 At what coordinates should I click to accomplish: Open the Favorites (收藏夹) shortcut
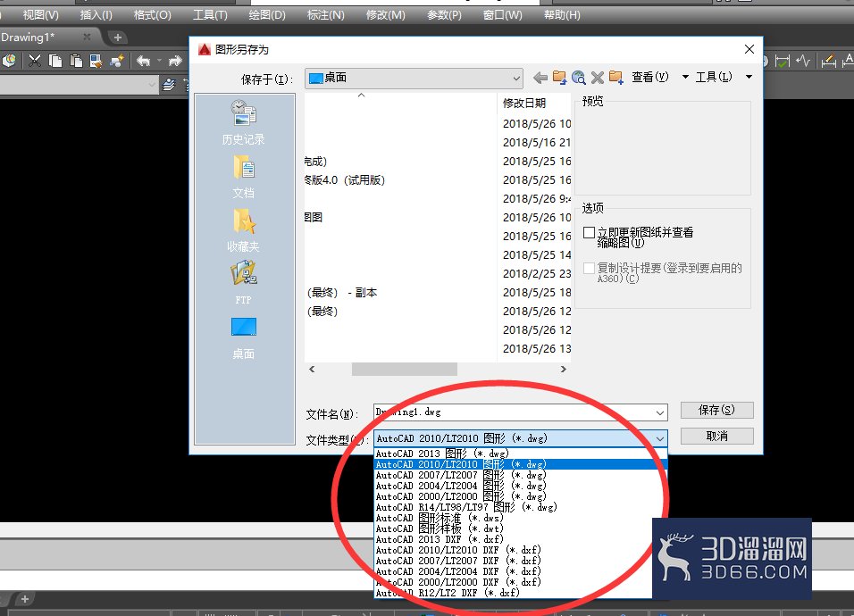pos(244,230)
